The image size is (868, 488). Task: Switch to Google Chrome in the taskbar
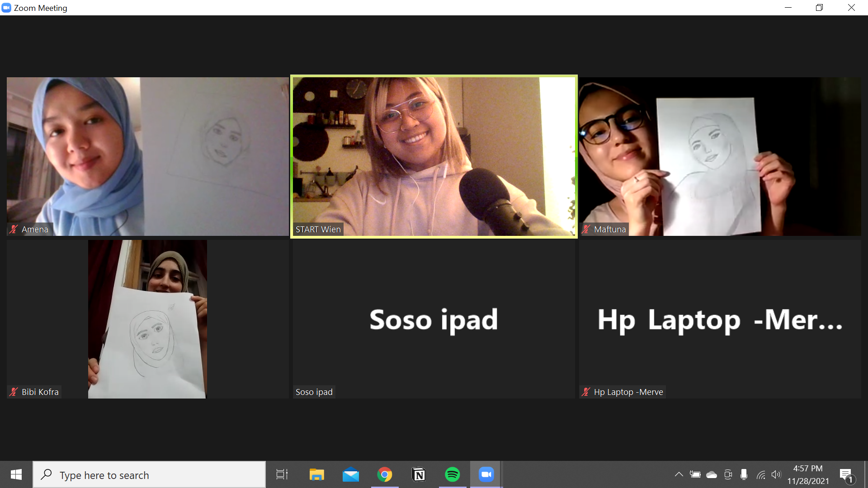pyautogui.click(x=385, y=474)
